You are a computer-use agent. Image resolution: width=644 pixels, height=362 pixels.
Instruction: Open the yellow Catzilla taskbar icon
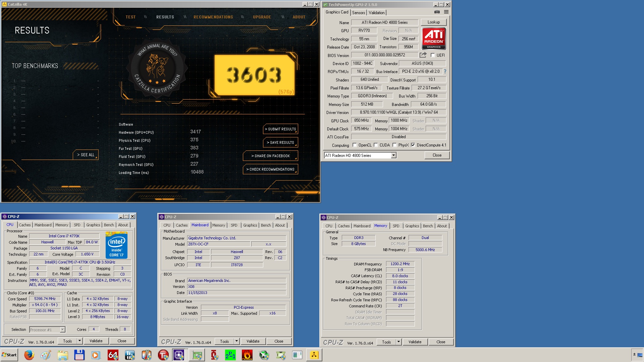(314, 355)
